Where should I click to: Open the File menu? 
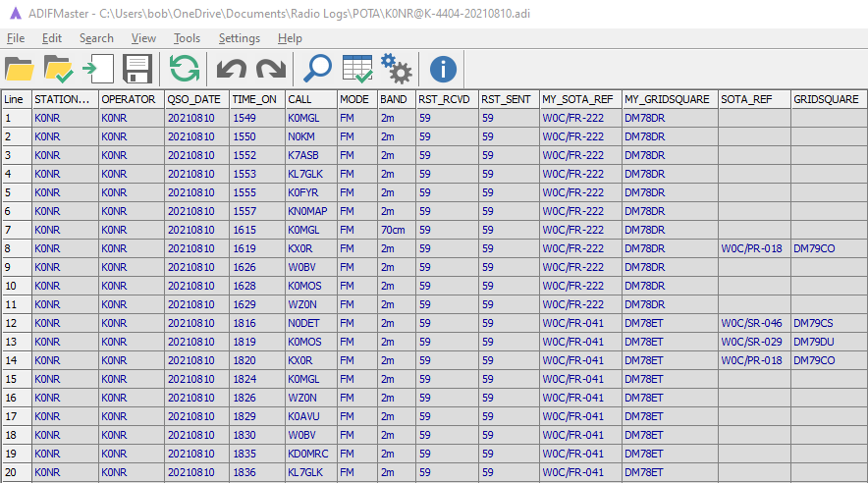click(16, 38)
